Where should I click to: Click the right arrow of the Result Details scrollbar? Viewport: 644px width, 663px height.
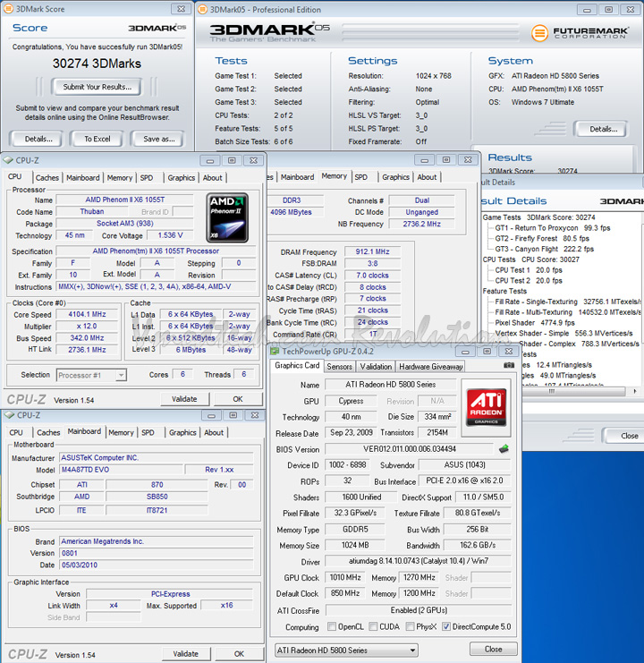click(x=635, y=392)
